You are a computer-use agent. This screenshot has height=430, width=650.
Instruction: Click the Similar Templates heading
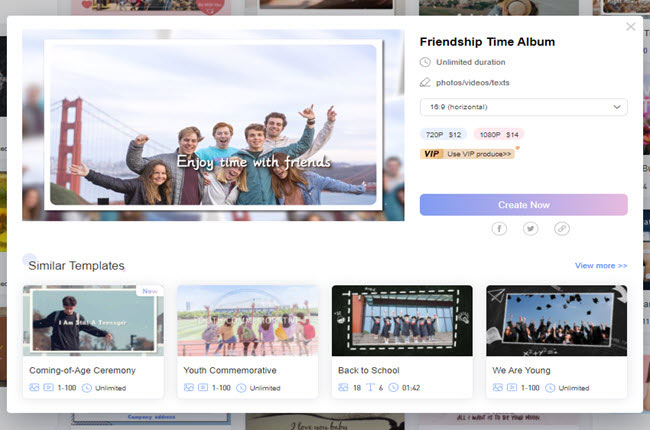click(x=76, y=265)
